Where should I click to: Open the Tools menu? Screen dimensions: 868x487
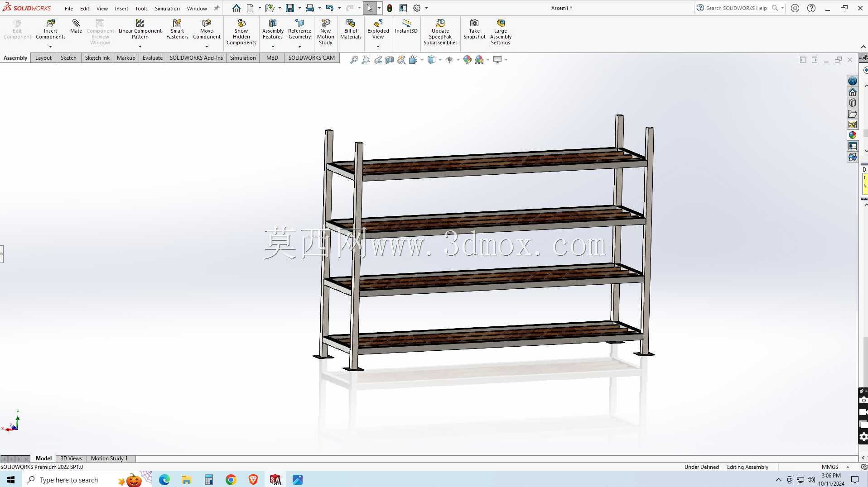(141, 8)
